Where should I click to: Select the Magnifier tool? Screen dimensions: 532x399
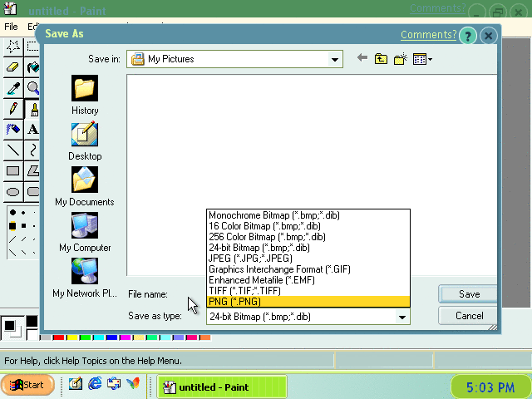[x=32, y=88]
